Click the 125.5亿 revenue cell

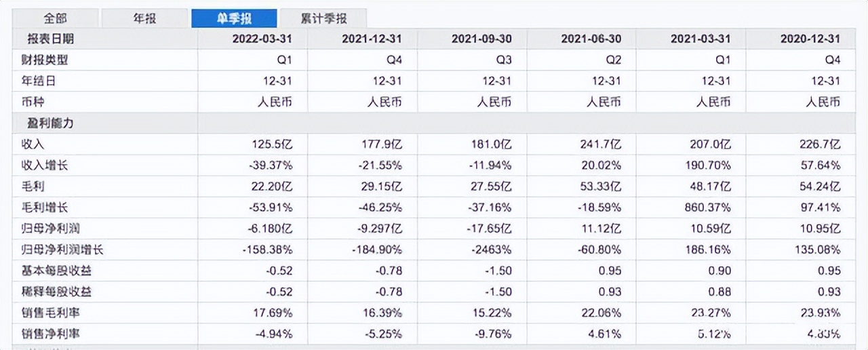point(271,144)
